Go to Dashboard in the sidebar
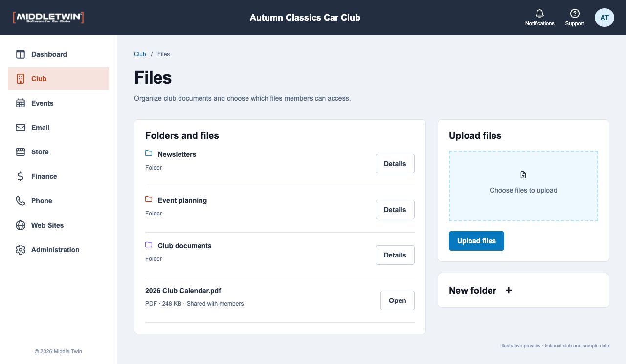626x364 pixels. (58, 54)
